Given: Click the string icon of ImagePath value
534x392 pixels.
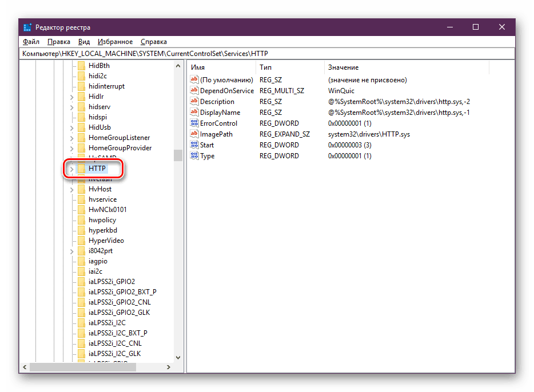Looking at the screenshot, I should pos(194,134).
